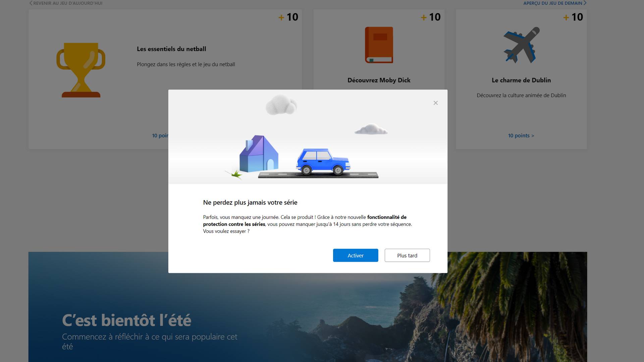
Task: Close the streak protection dialog
Action: [435, 103]
